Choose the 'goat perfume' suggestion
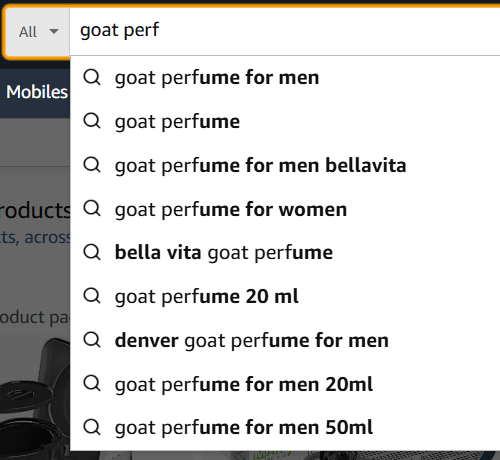 point(285,121)
